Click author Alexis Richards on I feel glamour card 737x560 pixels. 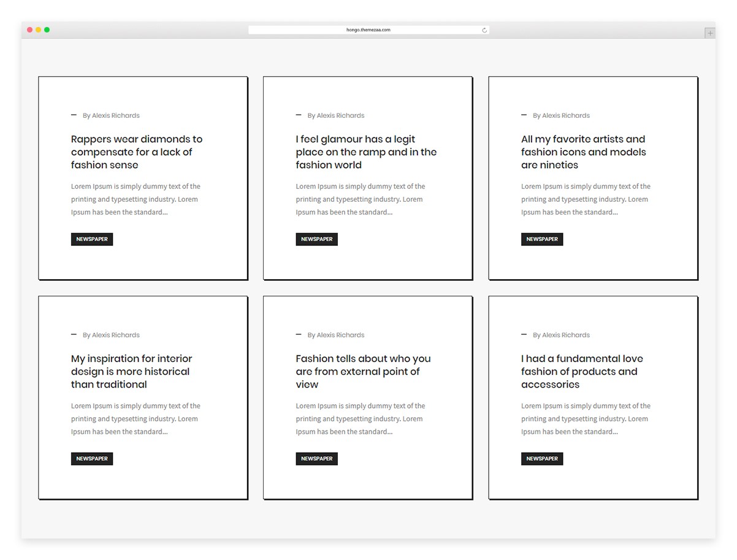click(x=341, y=115)
